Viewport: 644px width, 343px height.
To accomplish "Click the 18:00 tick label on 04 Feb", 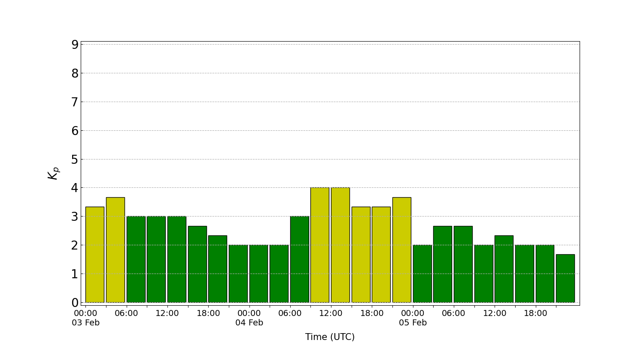I will 372,313.
